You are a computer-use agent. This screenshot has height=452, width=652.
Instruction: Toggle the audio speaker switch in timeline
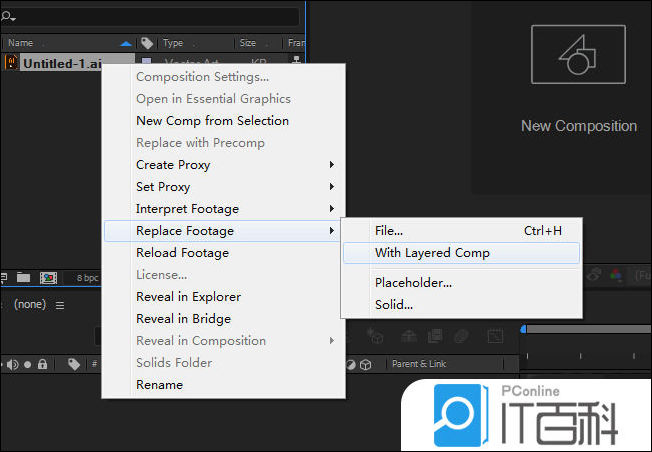(x=12, y=364)
